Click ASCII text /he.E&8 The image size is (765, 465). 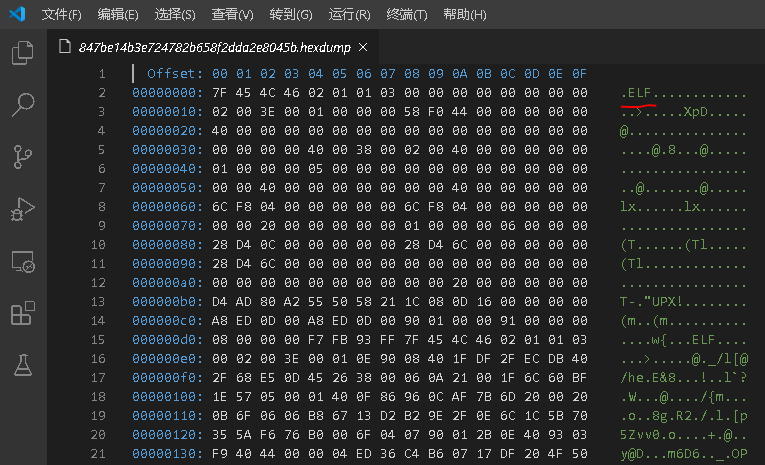tap(648, 378)
